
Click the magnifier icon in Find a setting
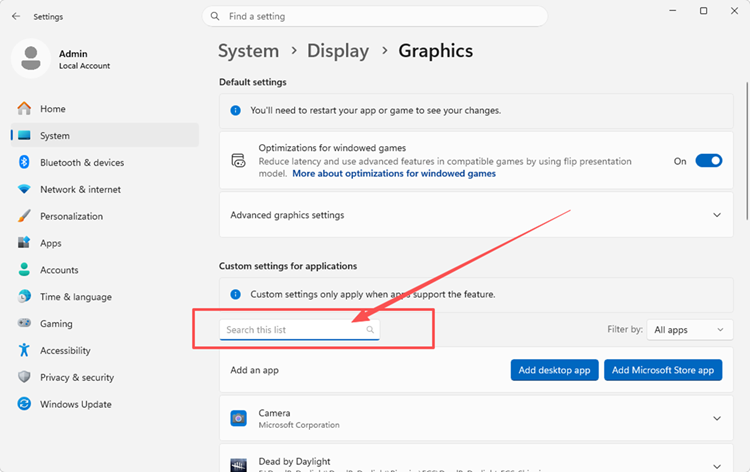point(215,16)
